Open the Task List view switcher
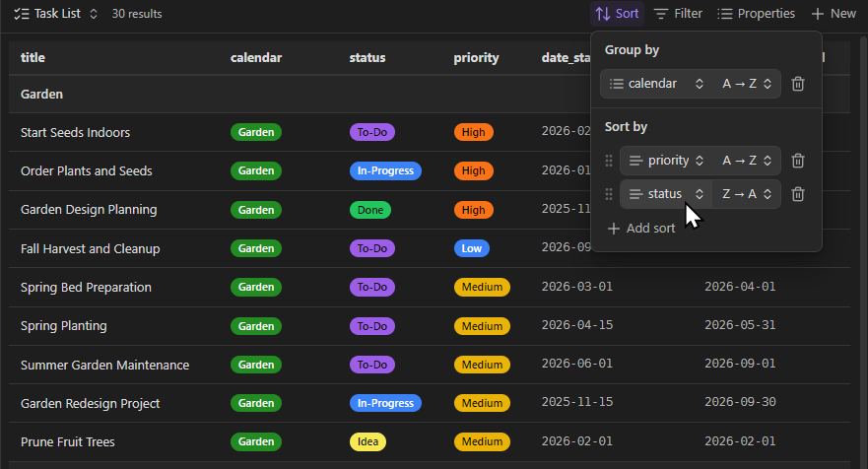The width and height of the screenshot is (868, 469). [56, 14]
